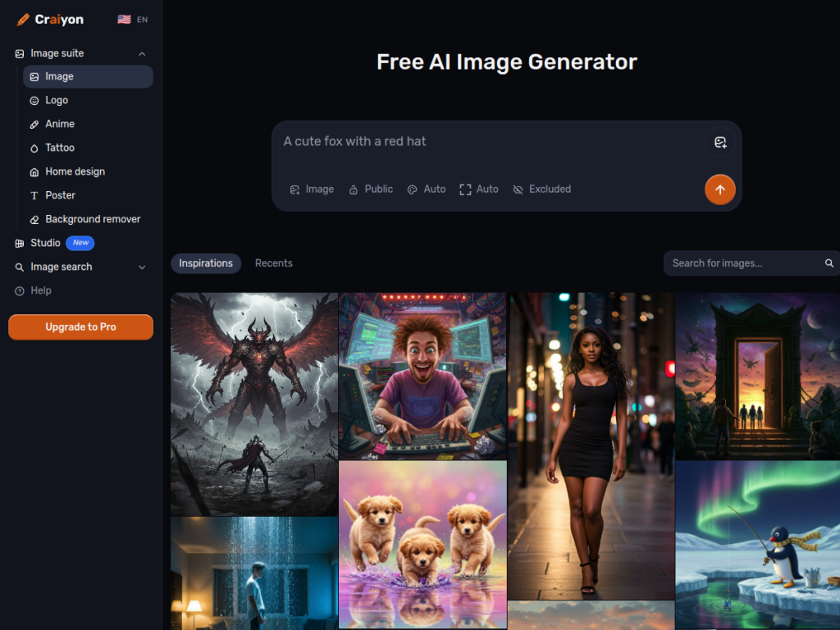
Task: Open the woman in black dress thumbnail
Action: (x=591, y=446)
